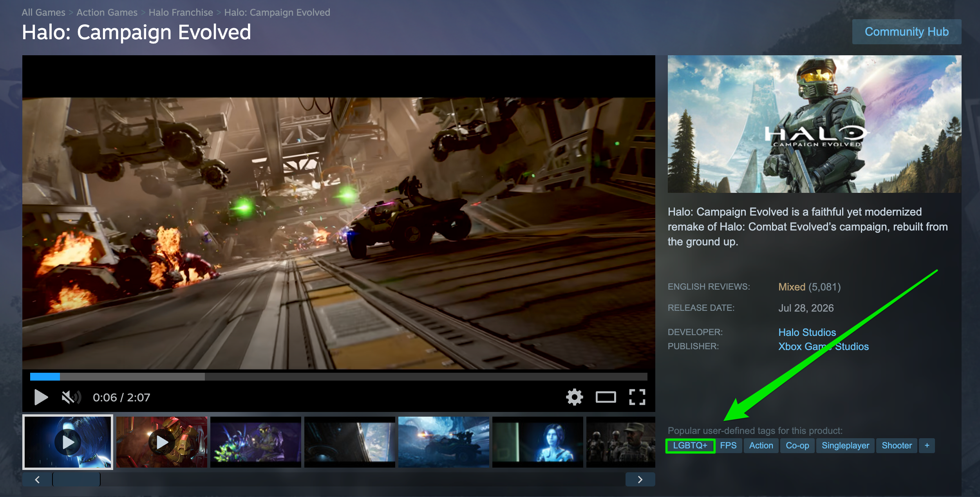Screen dimensions: 980x497
Task: Click the 0:06 / 2:07 time readout
Action: click(x=121, y=397)
